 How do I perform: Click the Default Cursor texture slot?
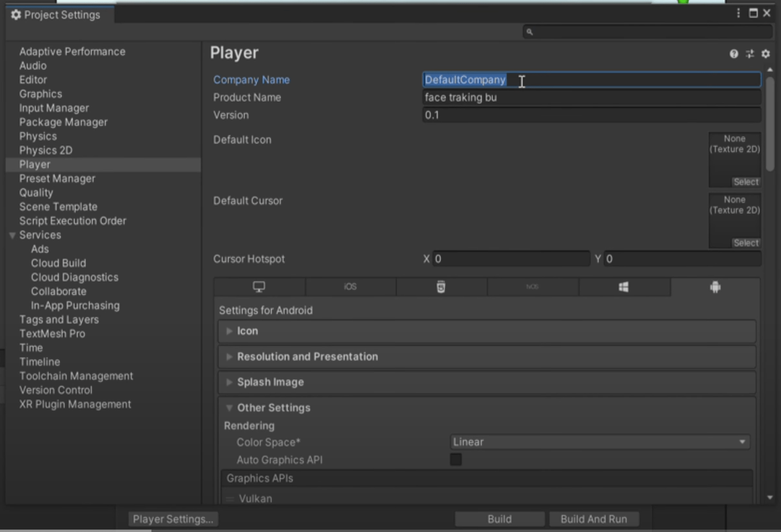[x=734, y=220]
